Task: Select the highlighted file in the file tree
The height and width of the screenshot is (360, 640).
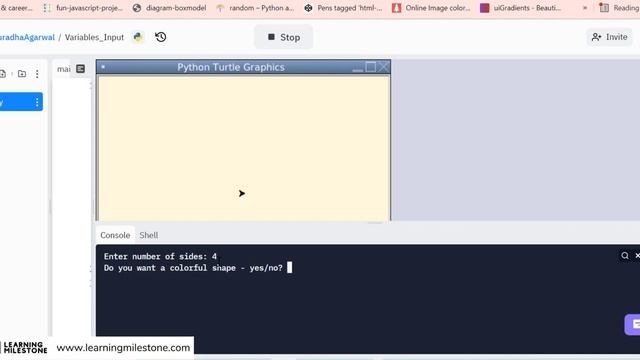Action: 20,102
